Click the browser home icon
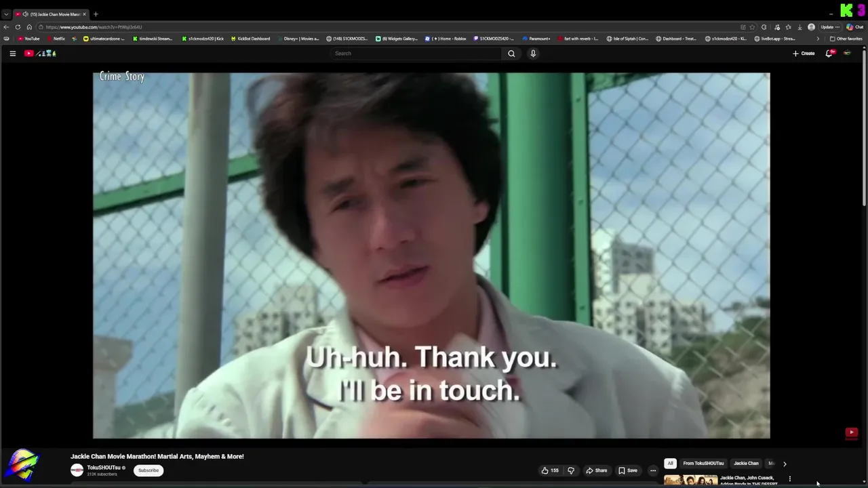 click(x=29, y=27)
